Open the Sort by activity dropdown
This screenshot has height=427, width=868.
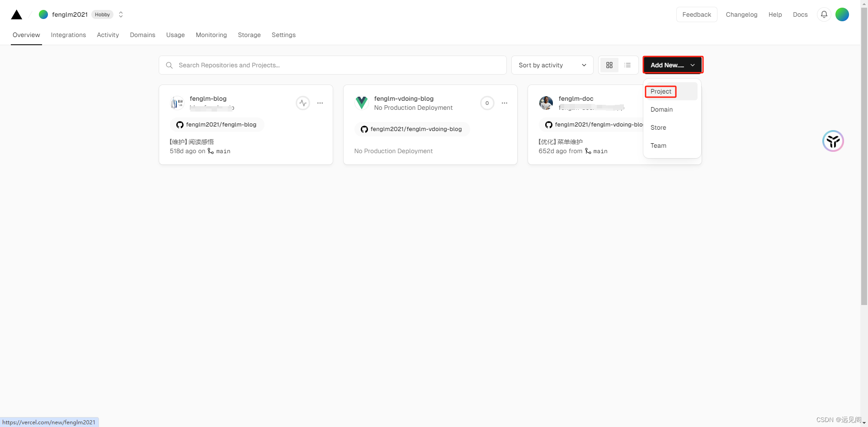(x=552, y=65)
